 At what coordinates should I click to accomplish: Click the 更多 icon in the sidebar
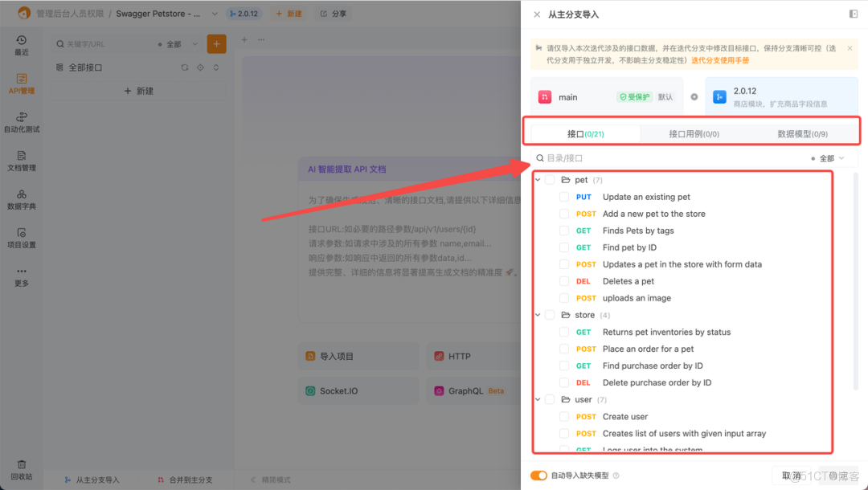(x=21, y=277)
